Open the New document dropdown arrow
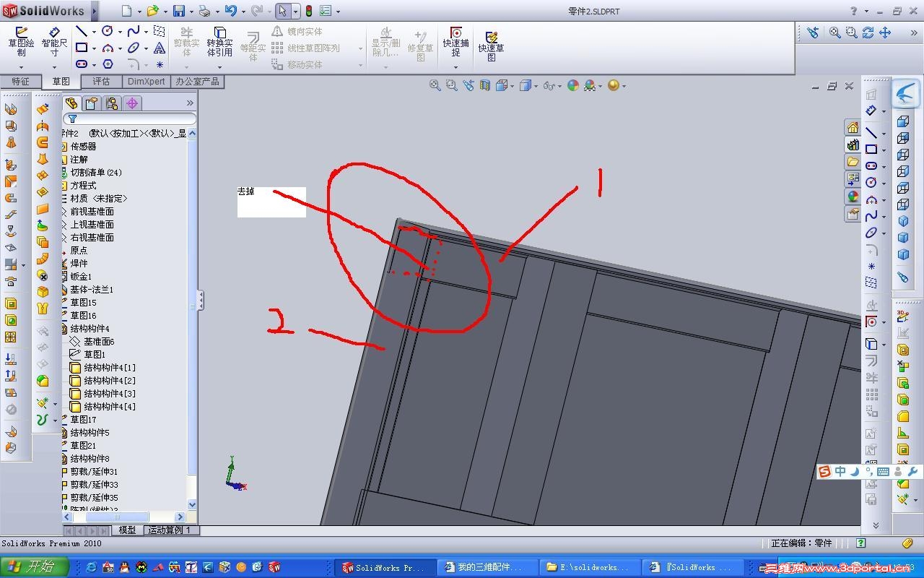Viewport: 924px width, 578px height. pos(139,12)
